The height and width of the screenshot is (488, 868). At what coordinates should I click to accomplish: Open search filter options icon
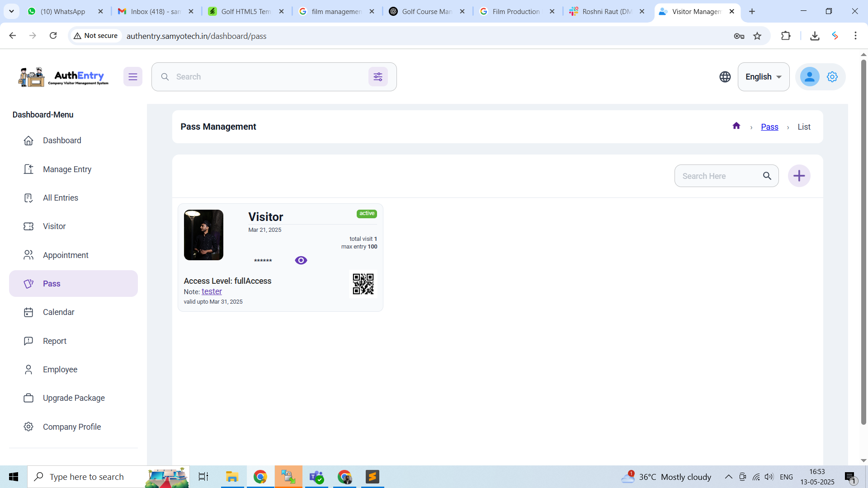[x=378, y=77]
